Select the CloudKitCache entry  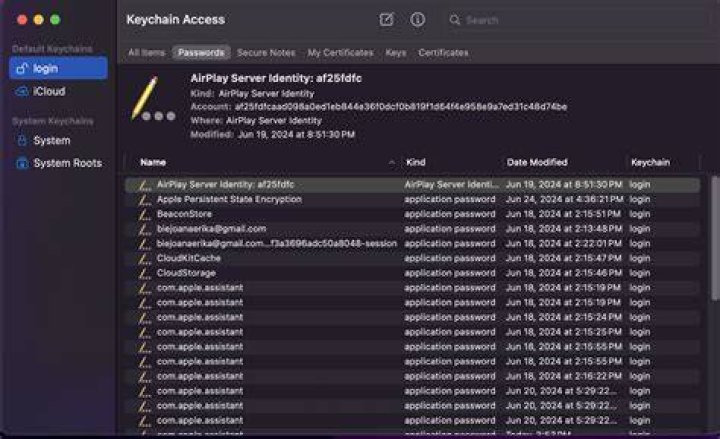point(412,258)
